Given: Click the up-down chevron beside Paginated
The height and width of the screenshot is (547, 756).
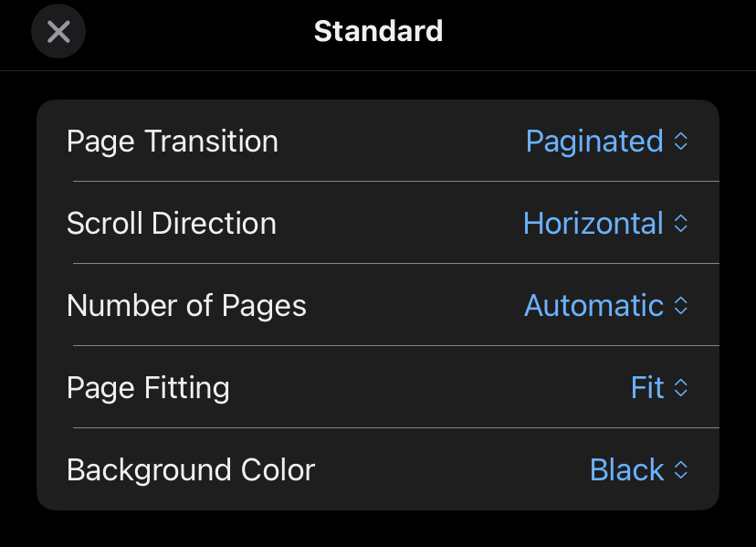Looking at the screenshot, I should coord(680,142).
